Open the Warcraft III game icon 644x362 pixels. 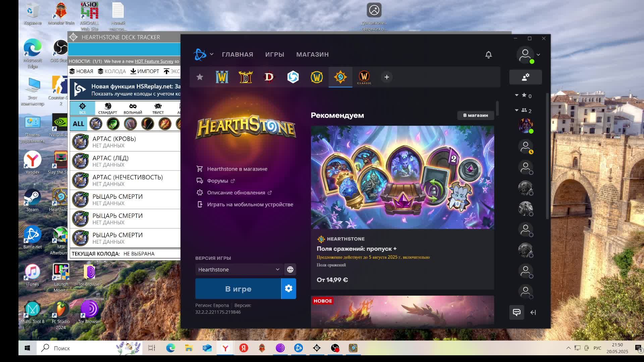[x=222, y=77]
